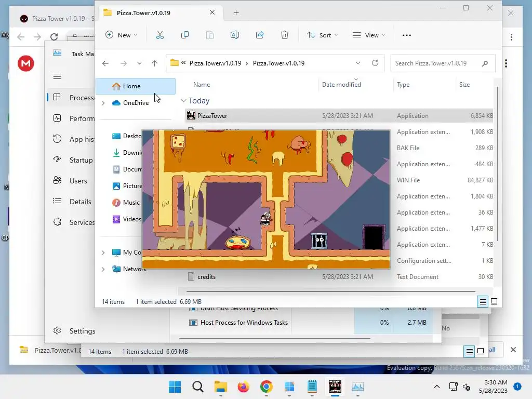Click first Pizza.Tower.v1.0.19 breadcrumb in address bar
532x399 pixels.
coord(215,63)
